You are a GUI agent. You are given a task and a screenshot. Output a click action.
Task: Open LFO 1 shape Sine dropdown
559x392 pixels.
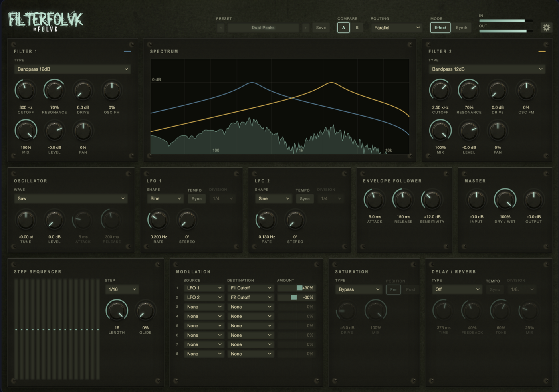(x=165, y=198)
